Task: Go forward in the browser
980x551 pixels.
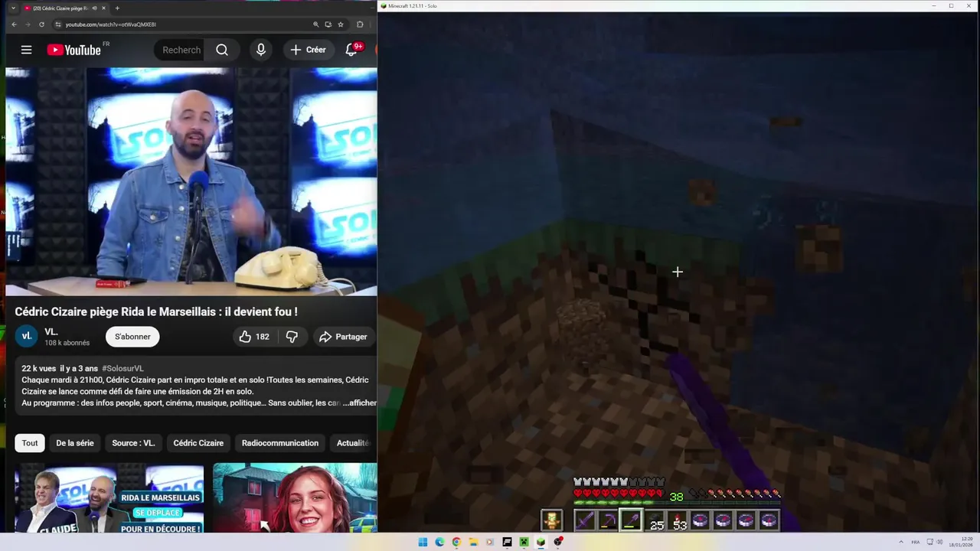Action: [28, 24]
